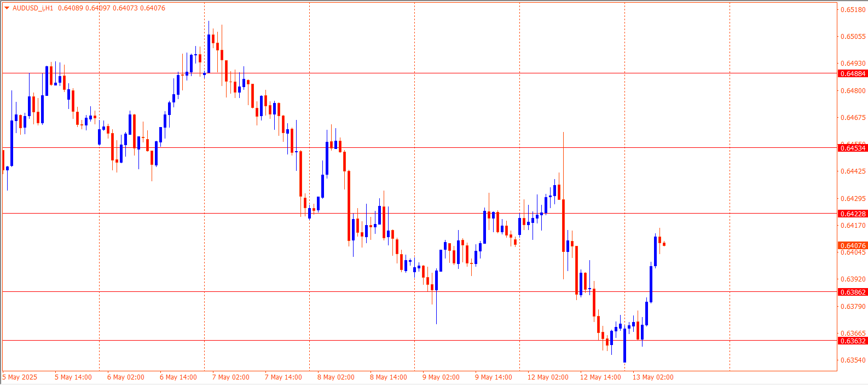The height and width of the screenshot is (385, 868).
Task: Click the 0.64170 price scale value
Action: [x=853, y=226]
